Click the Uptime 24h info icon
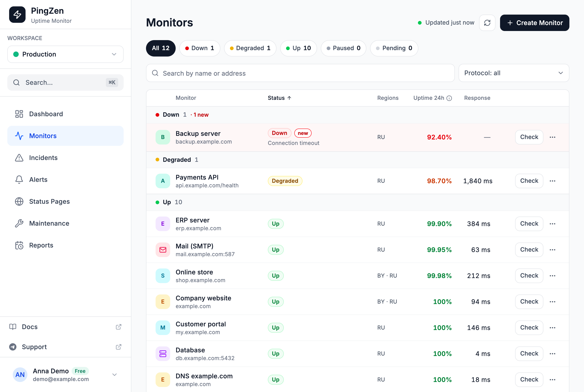Image resolution: width=584 pixels, height=392 pixels. 449,98
